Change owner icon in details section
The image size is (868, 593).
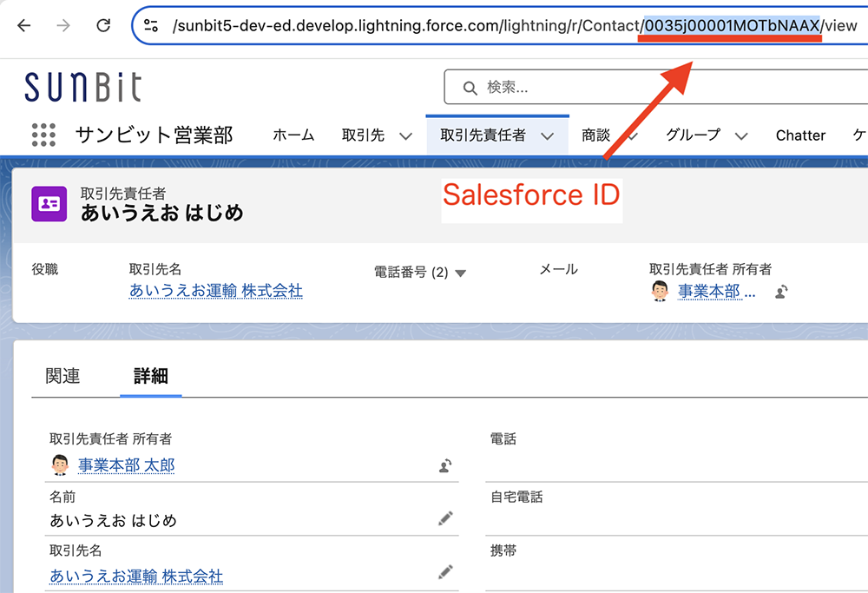click(445, 465)
